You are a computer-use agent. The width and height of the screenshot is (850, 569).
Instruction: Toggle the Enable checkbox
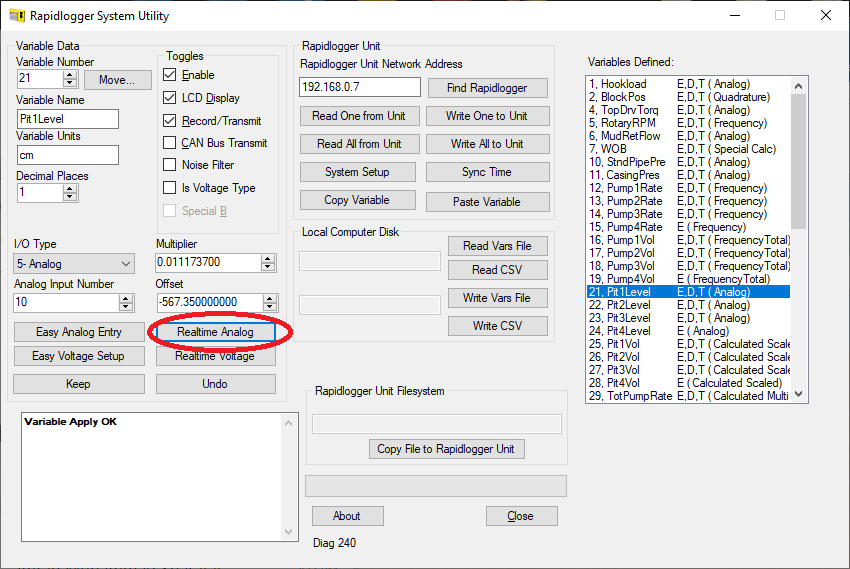click(x=170, y=75)
